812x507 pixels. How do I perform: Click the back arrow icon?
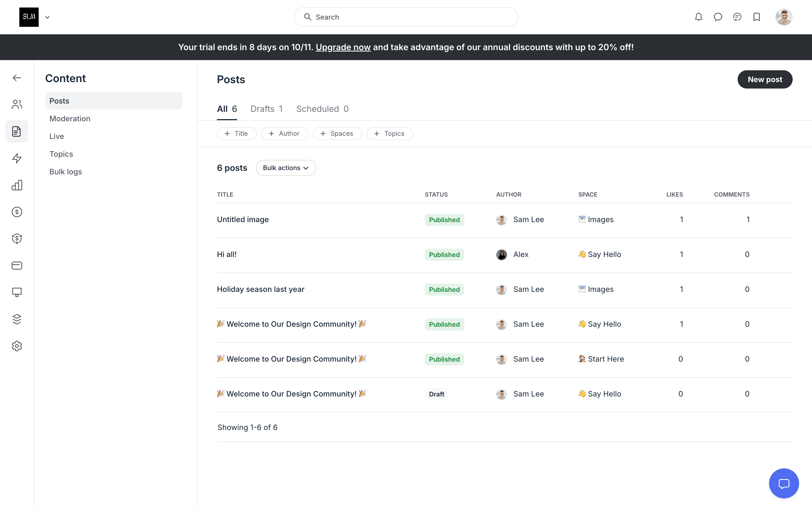point(17,78)
